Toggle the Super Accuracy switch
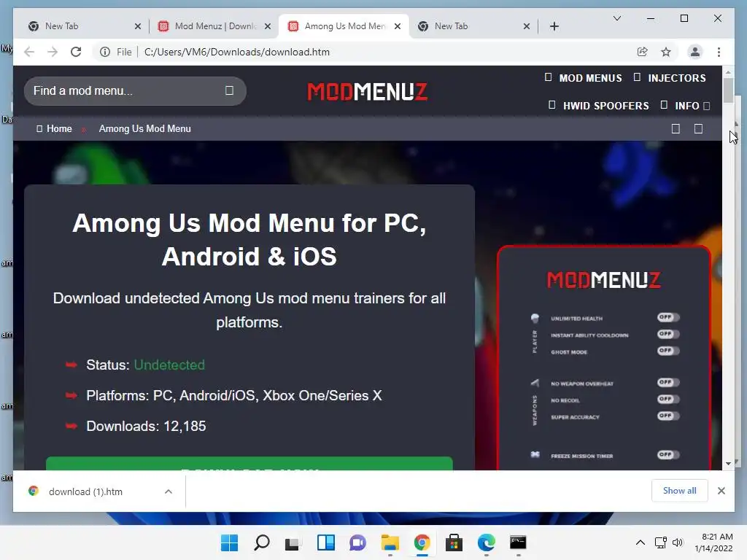 (x=668, y=416)
